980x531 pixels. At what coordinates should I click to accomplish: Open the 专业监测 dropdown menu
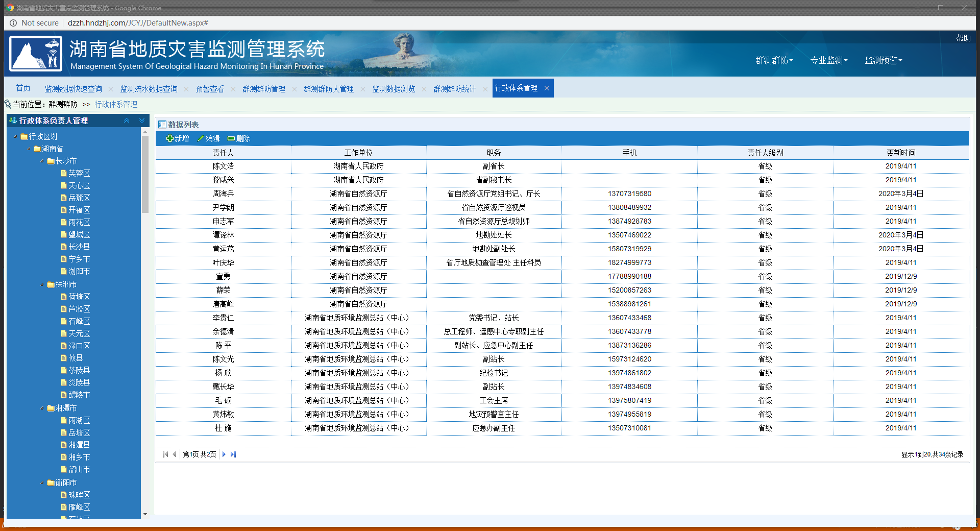pyautogui.click(x=828, y=60)
